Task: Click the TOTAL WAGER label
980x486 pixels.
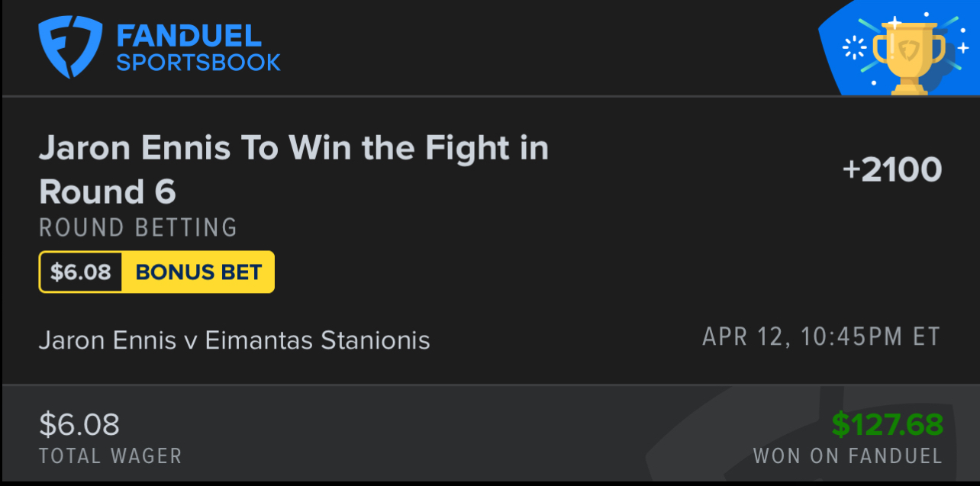Action: [111, 456]
